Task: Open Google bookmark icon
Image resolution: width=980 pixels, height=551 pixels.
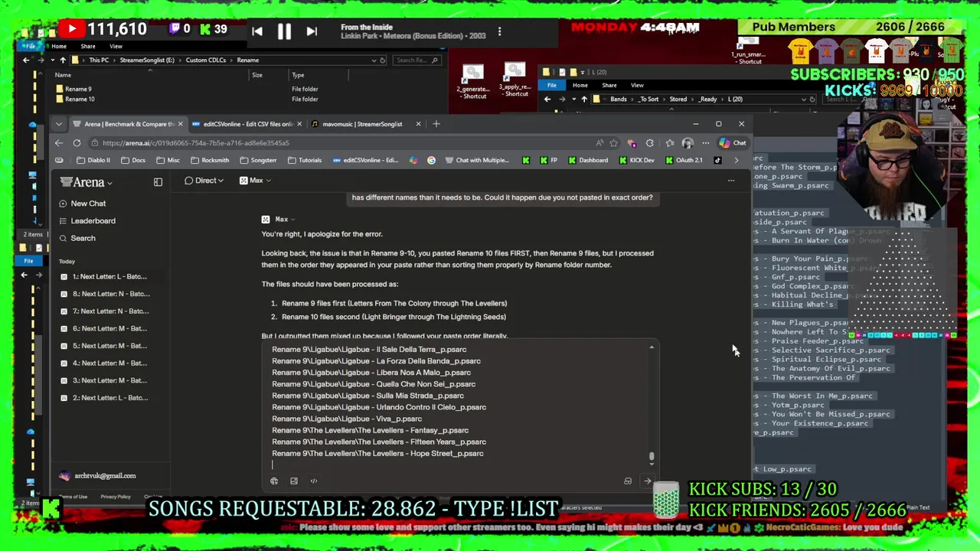Action: tap(431, 161)
